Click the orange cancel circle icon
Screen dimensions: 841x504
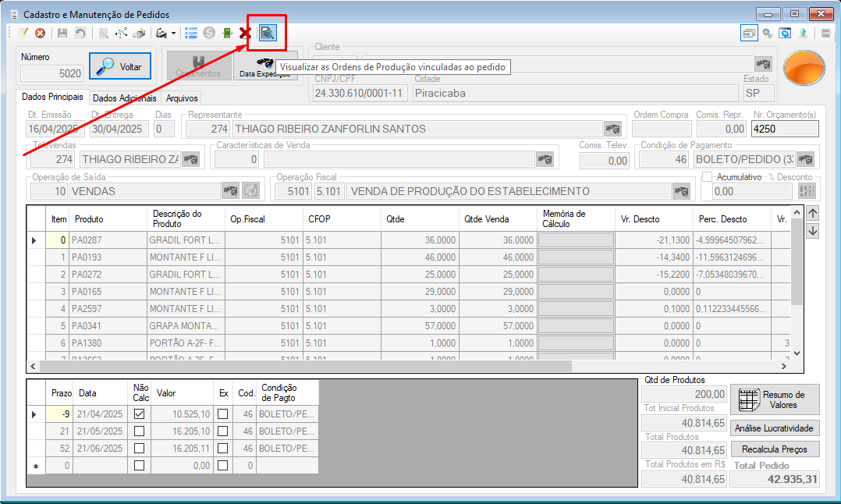tap(41, 34)
